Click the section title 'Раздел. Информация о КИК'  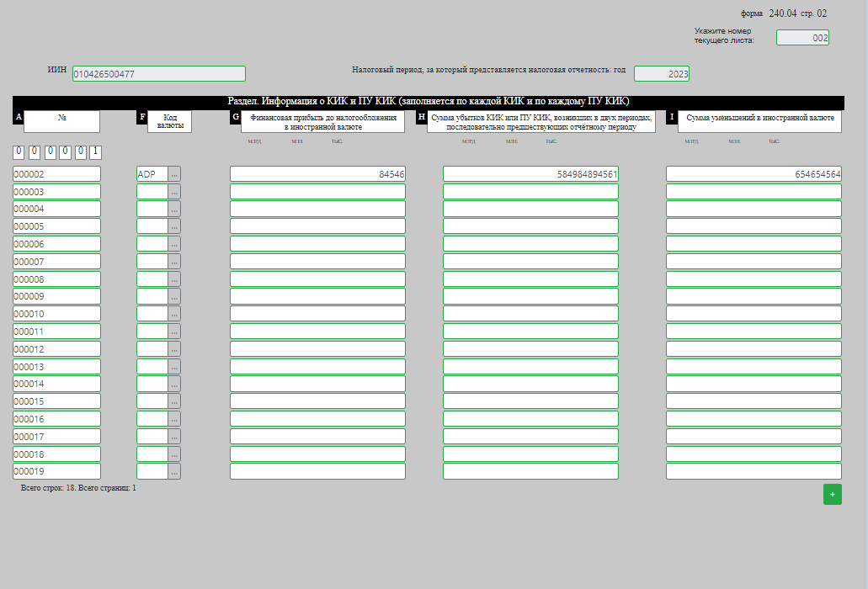429,101
